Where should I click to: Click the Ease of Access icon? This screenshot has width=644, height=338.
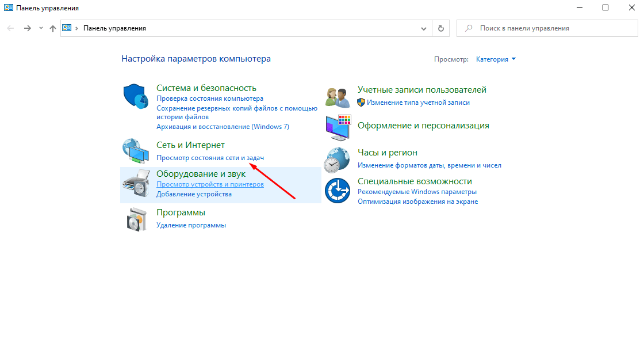[338, 191]
